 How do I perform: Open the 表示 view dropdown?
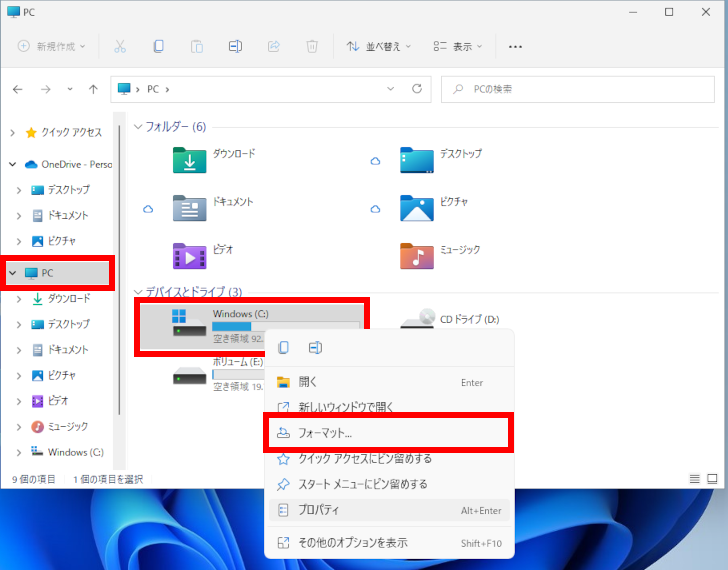458,46
